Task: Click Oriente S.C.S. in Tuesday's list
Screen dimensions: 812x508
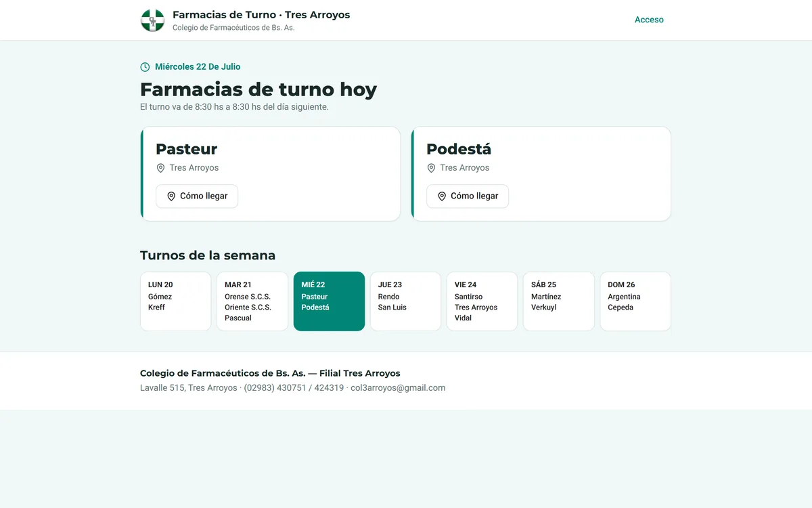Action: [248, 308]
